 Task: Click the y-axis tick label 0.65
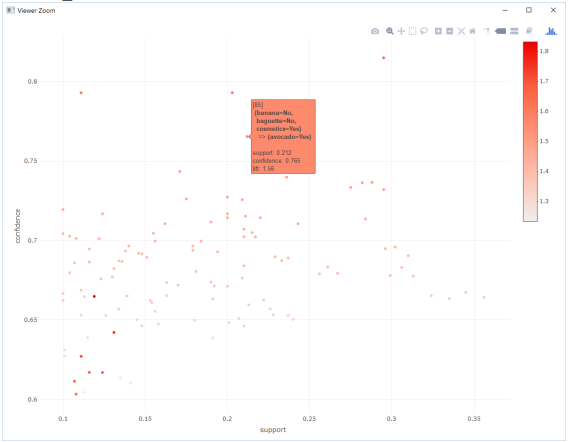pyautogui.click(x=30, y=320)
